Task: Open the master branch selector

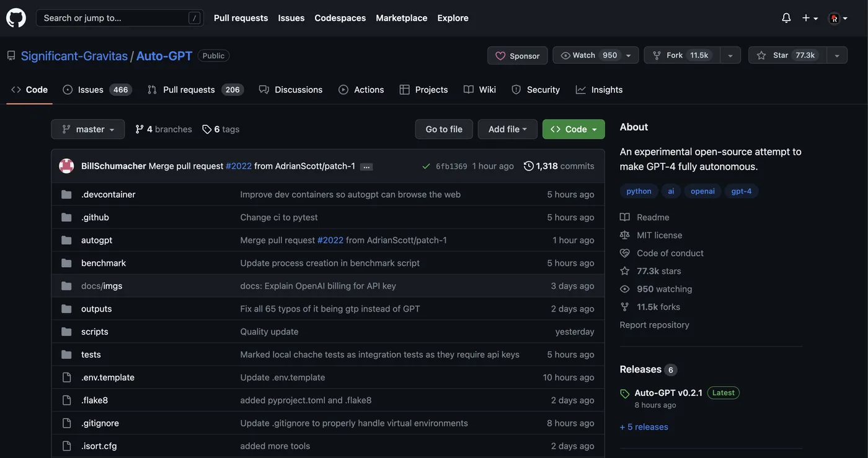Action: (88, 129)
